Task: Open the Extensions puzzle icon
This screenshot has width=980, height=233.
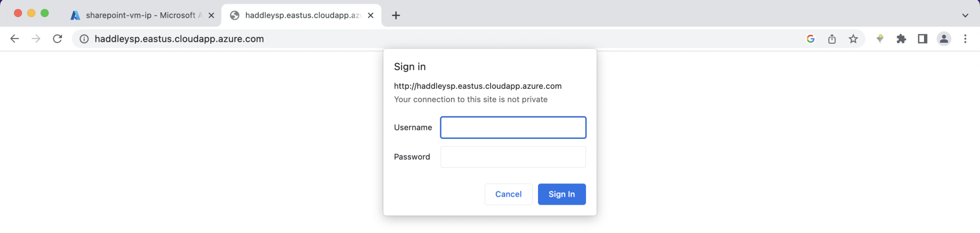Action: click(x=901, y=39)
